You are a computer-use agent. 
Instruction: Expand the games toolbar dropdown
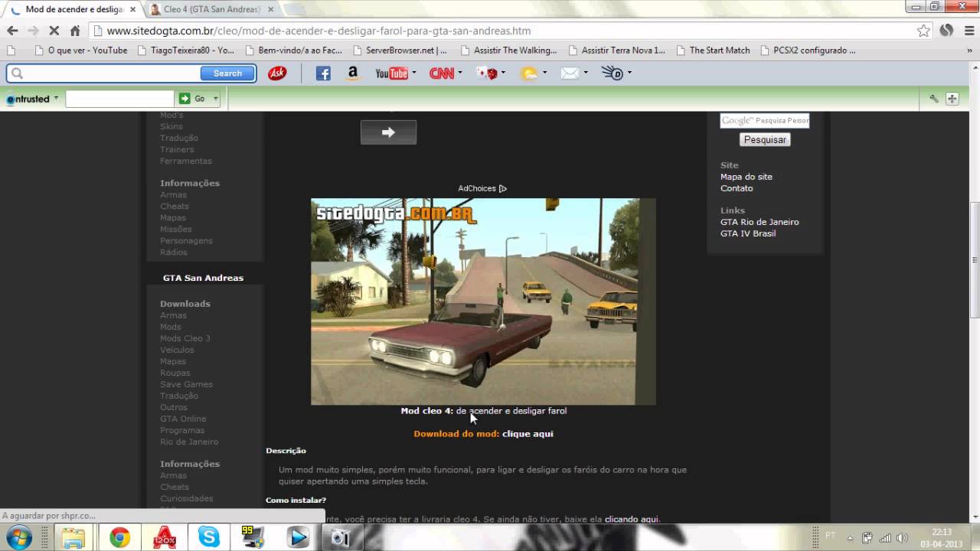tap(503, 73)
